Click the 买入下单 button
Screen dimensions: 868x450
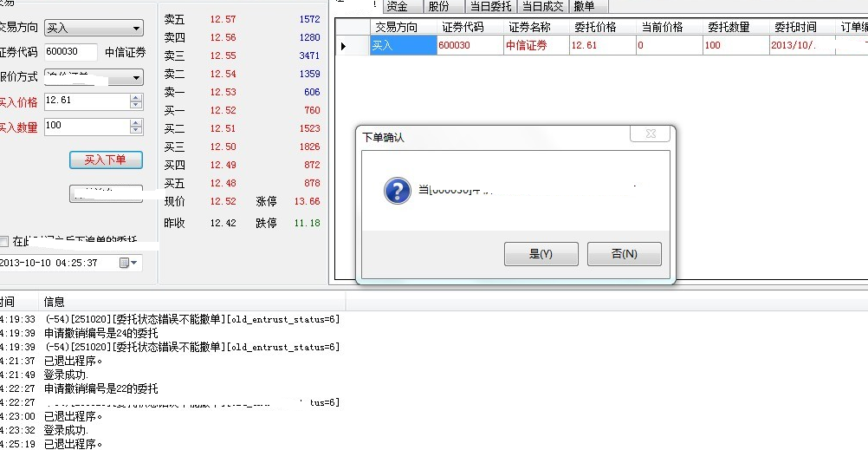[x=106, y=160]
